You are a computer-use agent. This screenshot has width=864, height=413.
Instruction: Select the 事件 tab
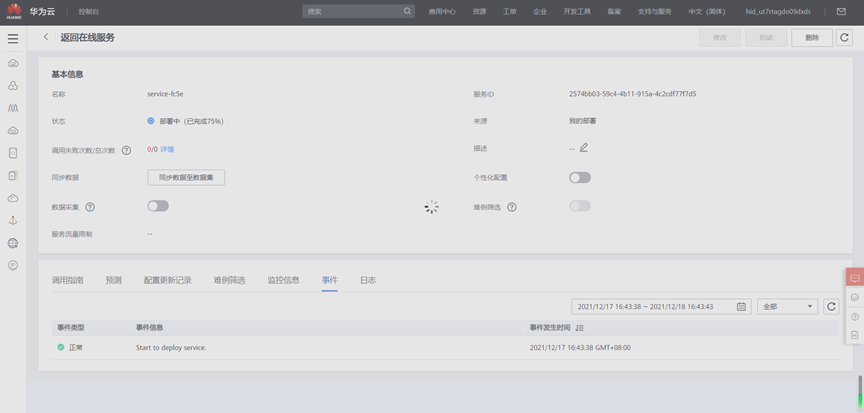tap(330, 280)
